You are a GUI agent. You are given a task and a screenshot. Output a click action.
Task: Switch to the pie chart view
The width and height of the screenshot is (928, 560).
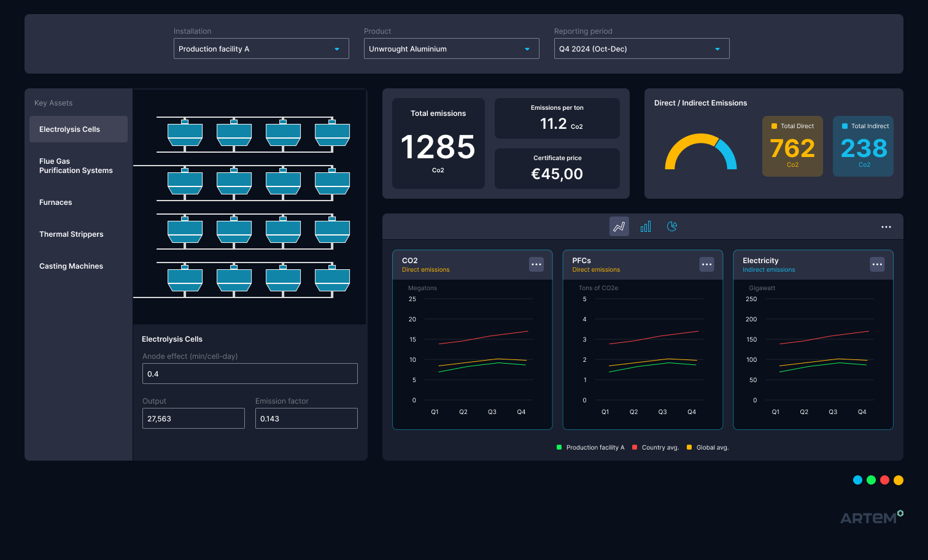[x=672, y=226]
